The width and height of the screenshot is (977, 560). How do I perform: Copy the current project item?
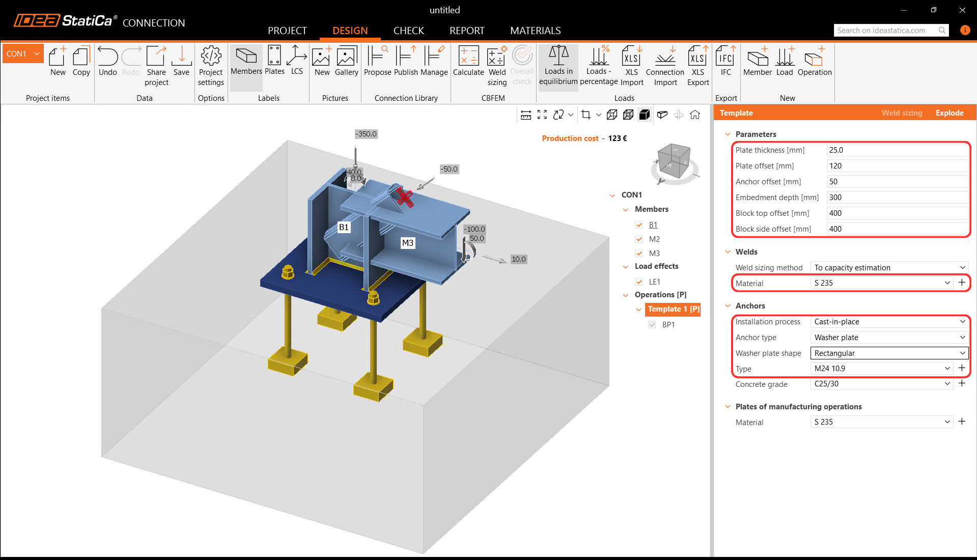click(x=81, y=62)
